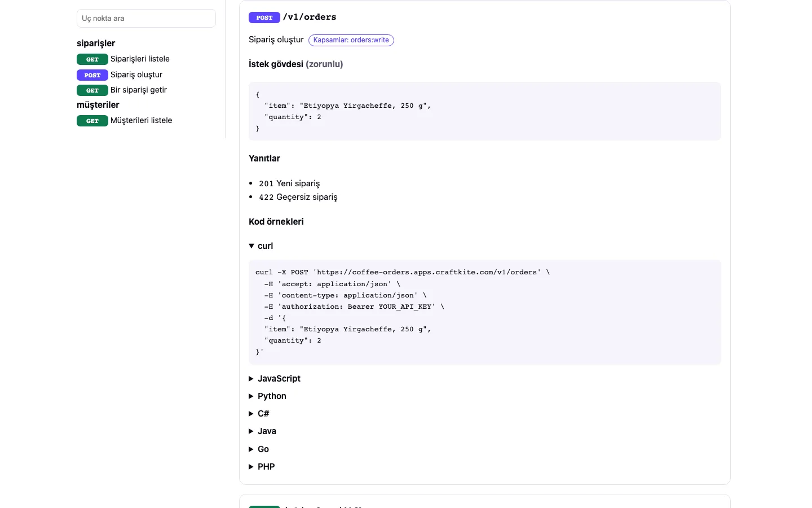Click the POST badge beside /v1/orders
Viewport: 812px width, 508px height.
click(264, 17)
